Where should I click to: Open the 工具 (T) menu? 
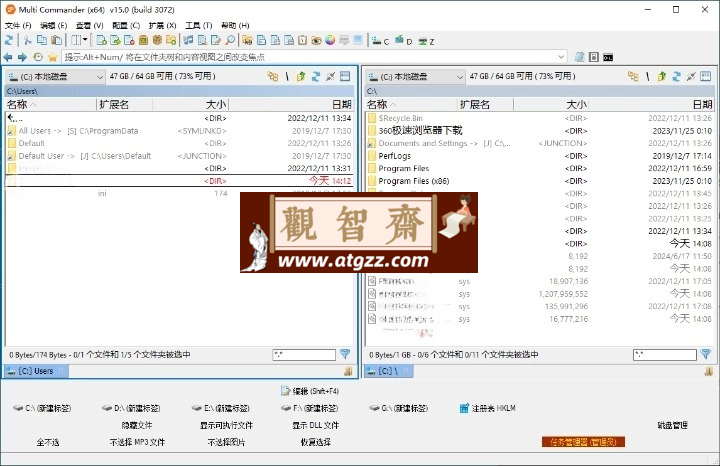[198, 25]
